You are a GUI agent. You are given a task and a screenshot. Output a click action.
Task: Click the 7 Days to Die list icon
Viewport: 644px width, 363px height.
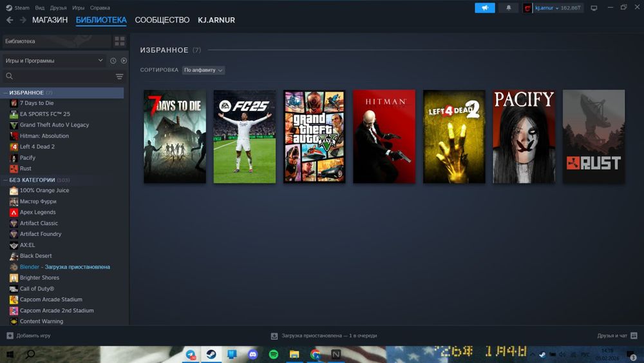(14, 103)
